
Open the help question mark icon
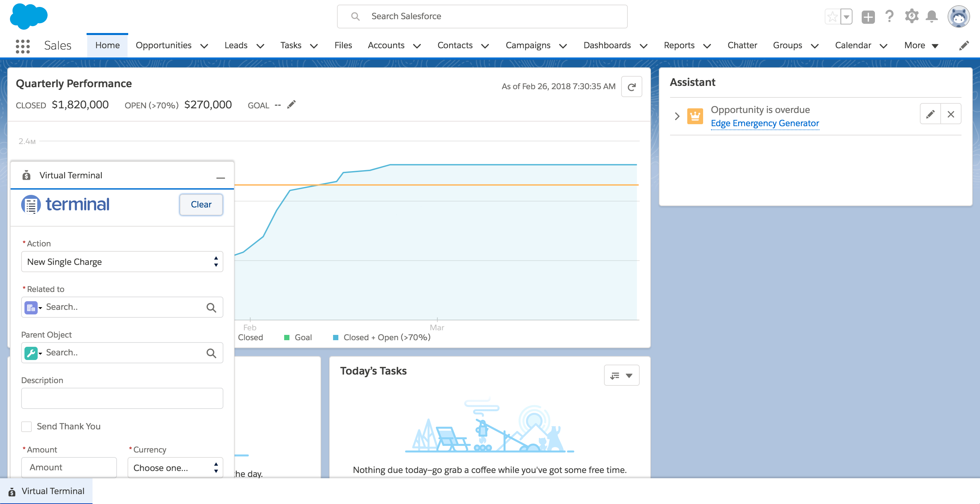pos(889,17)
